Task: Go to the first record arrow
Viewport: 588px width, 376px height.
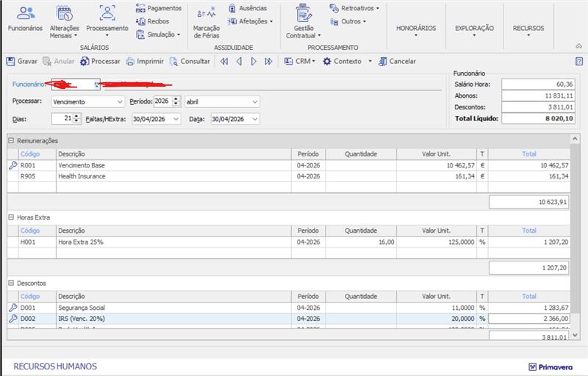Action: click(x=224, y=62)
